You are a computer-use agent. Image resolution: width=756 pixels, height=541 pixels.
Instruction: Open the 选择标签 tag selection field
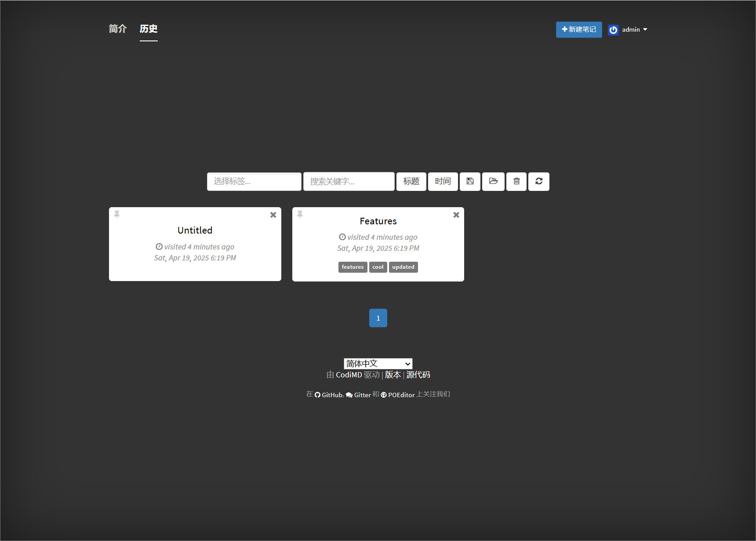pos(254,181)
